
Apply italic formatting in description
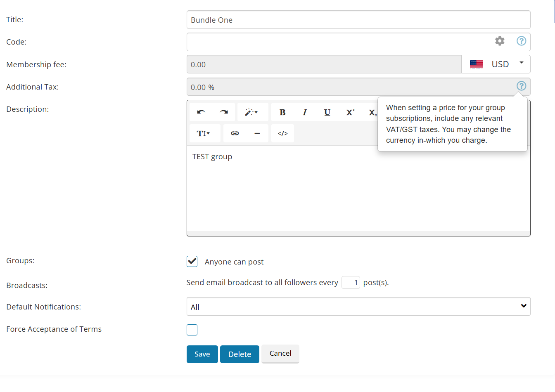[x=305, y=112]
